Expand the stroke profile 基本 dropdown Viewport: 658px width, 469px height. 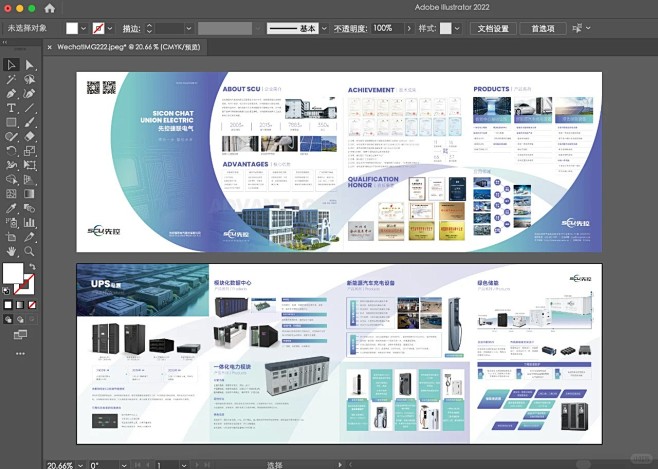pos(324,29)
